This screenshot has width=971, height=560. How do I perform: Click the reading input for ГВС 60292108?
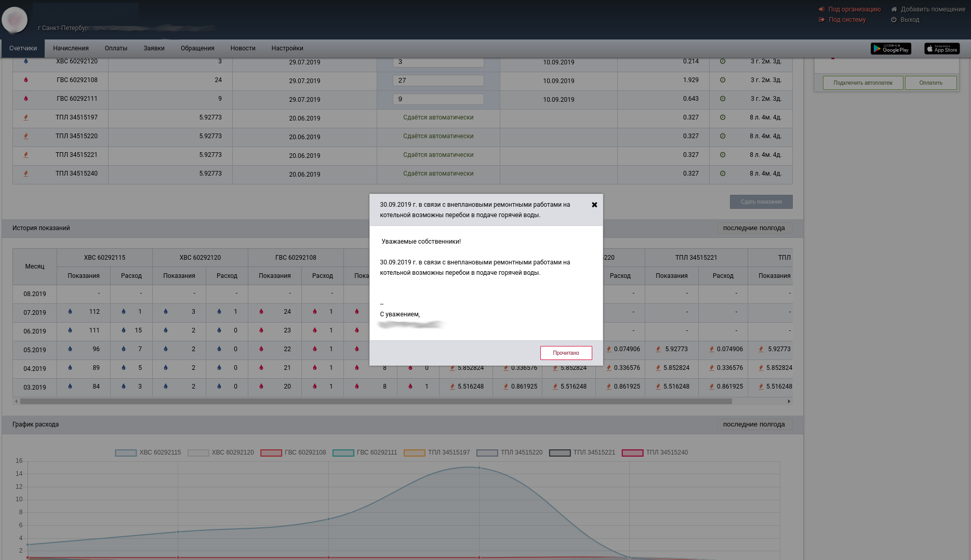438,81
